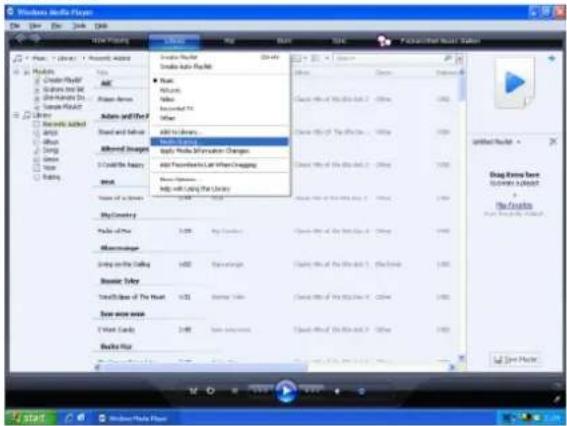Select Sample Playlist in Playlists tree
This screenshot has height=426, width=567.
point(62,107)
